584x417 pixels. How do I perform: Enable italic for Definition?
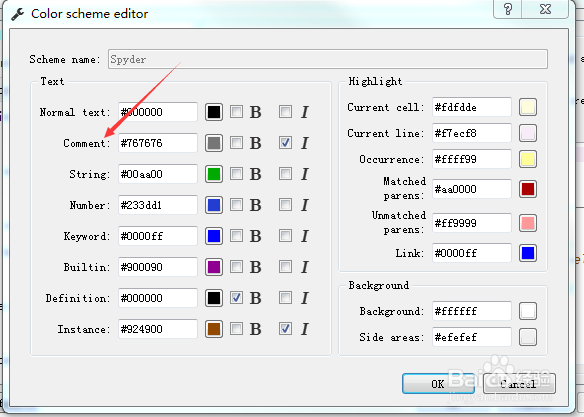285,297
